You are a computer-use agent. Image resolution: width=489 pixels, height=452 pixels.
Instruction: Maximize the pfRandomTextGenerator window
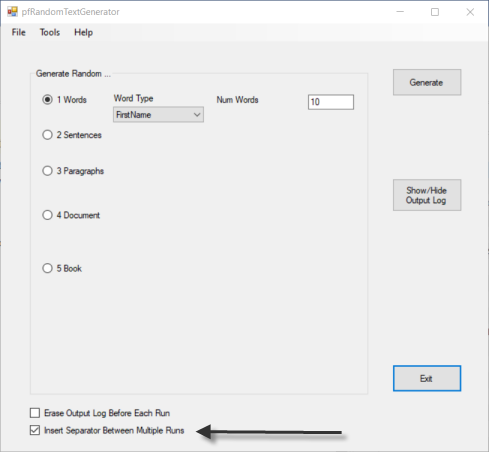[x=435, y=12]
